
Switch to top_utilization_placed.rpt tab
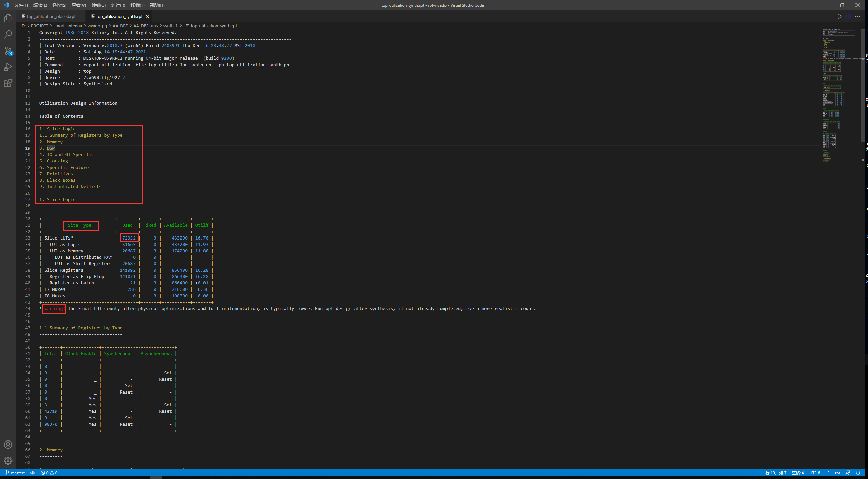51,16
